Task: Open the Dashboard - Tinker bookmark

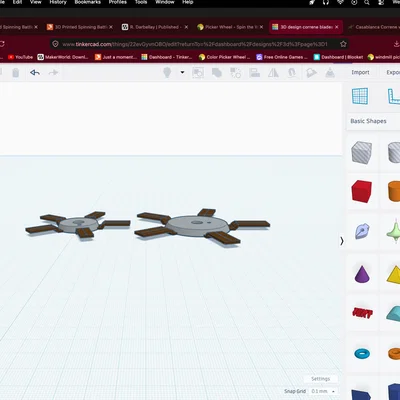Action: coord(167,57)
